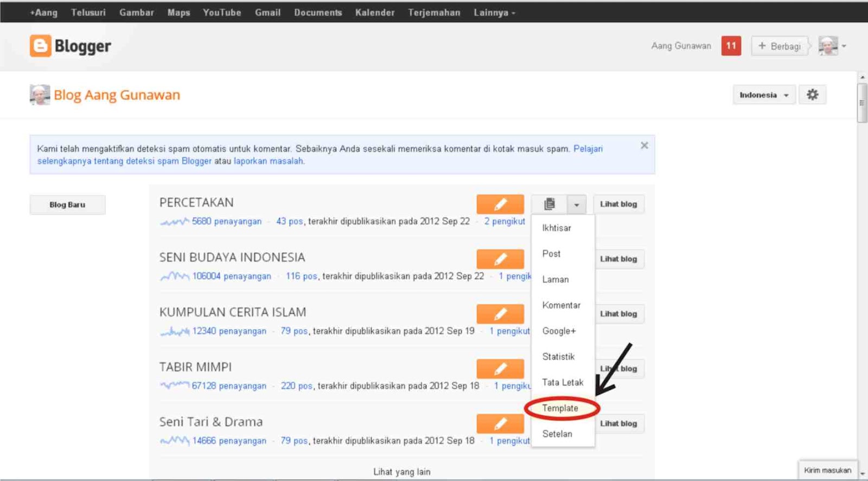Viewport: 868px width, 481px height.
Task: Create new post for TABIR MIMPI
Action: 500,369
